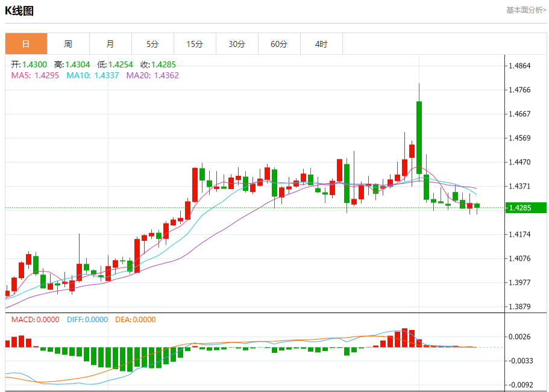Click the MA10: 1.4337 legend
Image resolution: width=549 pixels, height=392 pixels.
point(93,75)
